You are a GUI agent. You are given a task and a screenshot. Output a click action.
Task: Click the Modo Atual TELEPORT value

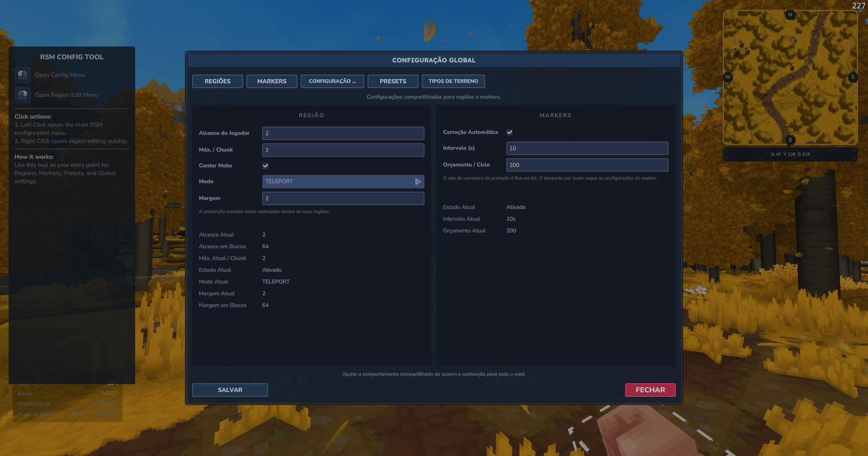pyautogui.click(x=276, y=282)
